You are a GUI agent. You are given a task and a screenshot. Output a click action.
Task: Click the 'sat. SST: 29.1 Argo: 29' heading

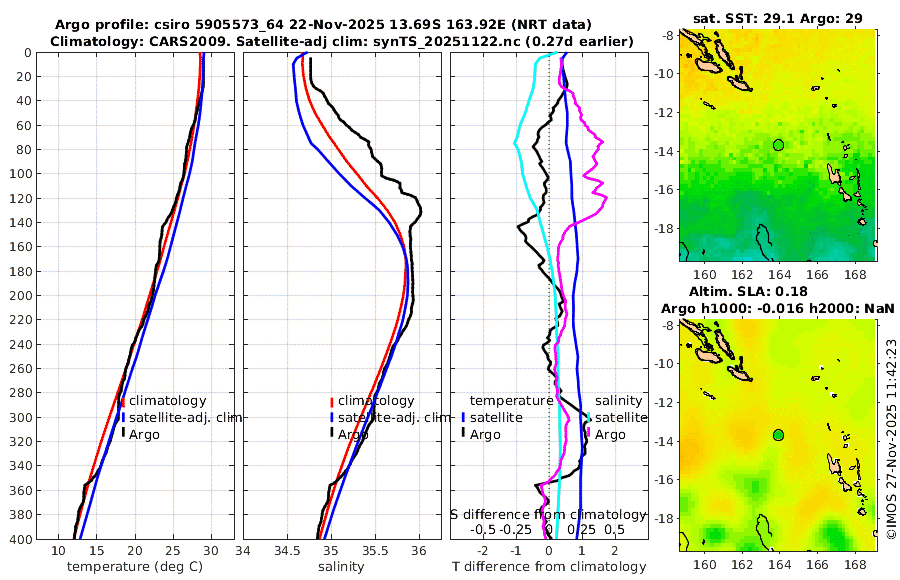(778, 18)
